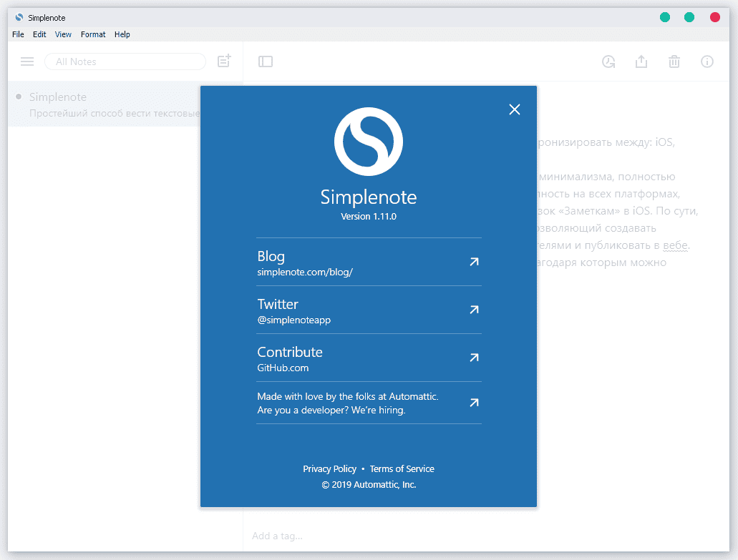738x560 pixels.
Task: Open the Help menu
Action: (122, 34)
